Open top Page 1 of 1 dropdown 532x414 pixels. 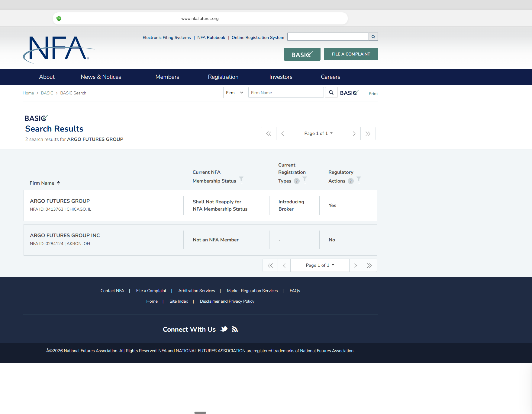point(318,134)
